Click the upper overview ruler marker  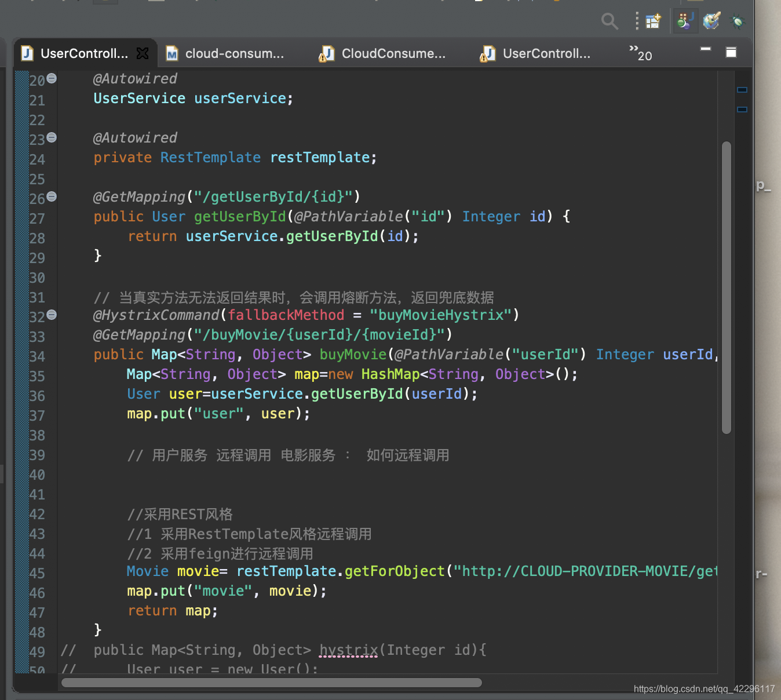742,90
